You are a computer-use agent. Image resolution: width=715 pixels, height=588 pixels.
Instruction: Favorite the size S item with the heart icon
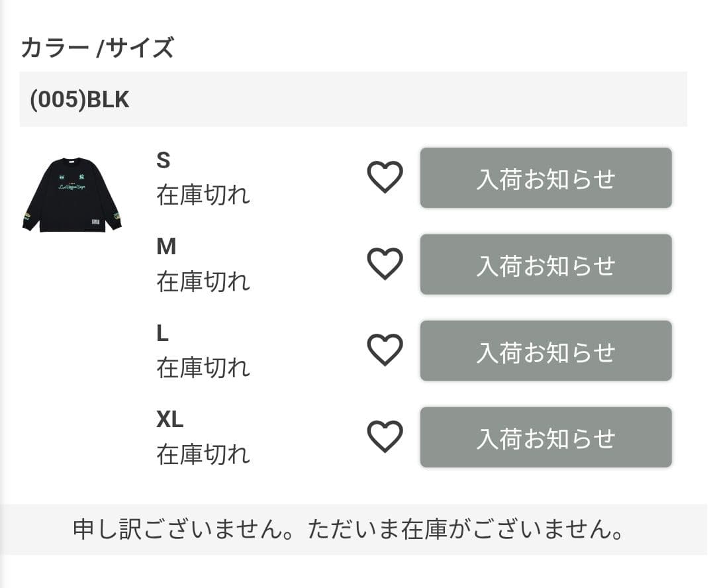tap(384, 177)
